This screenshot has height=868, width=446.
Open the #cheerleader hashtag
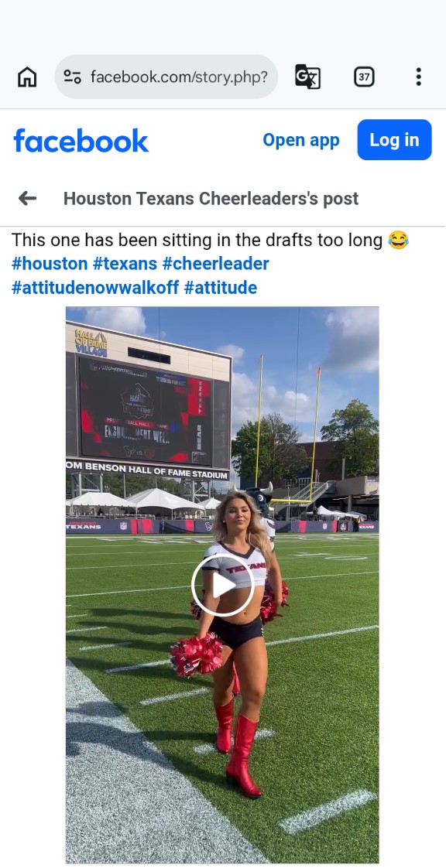pos(215,264)
